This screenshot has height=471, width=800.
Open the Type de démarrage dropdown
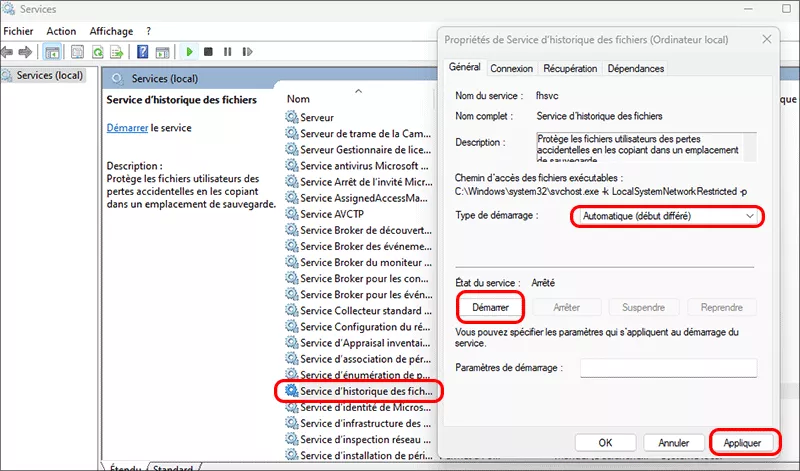tap(667, 216)
